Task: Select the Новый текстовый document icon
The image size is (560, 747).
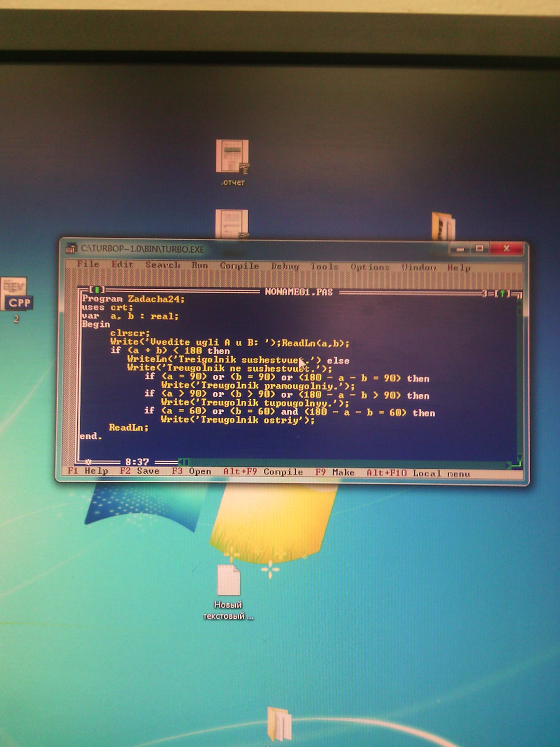Action: (228, 592)
